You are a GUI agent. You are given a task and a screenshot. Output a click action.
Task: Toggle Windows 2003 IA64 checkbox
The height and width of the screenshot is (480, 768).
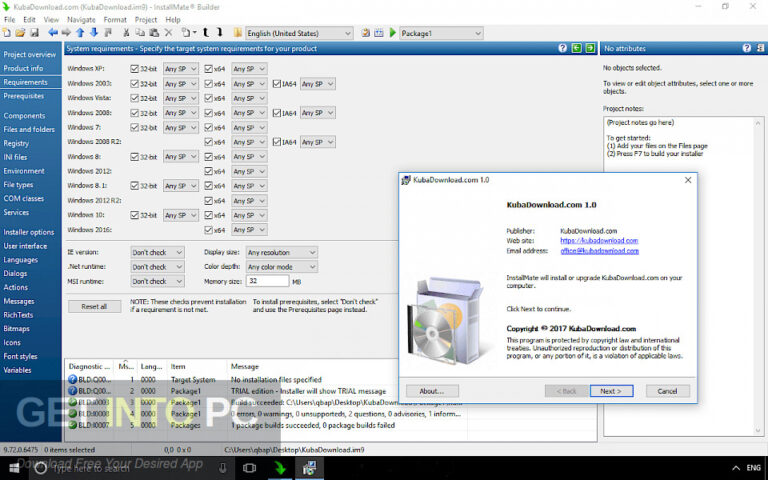(x=277, y=84)
